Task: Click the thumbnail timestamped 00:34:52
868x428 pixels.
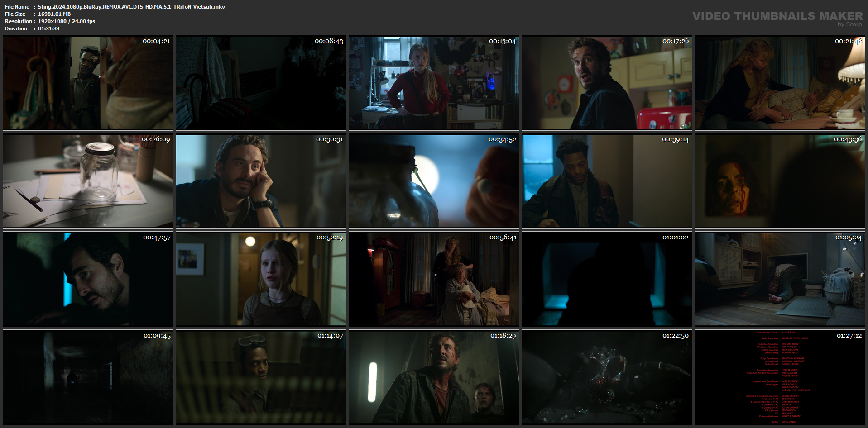Action: 434,181
